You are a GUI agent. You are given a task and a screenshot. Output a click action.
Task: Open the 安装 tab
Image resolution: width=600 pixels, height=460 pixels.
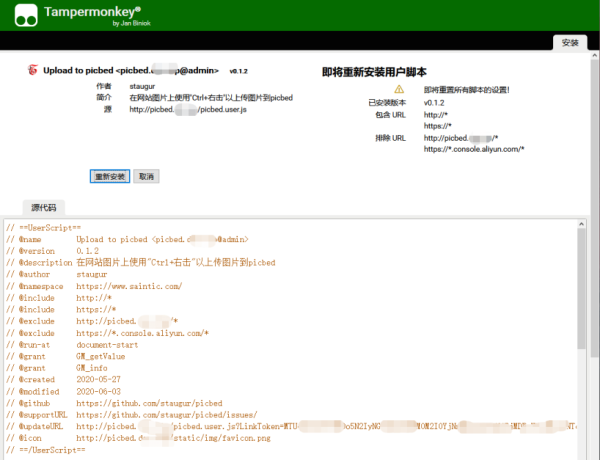(x=570, y=42)
